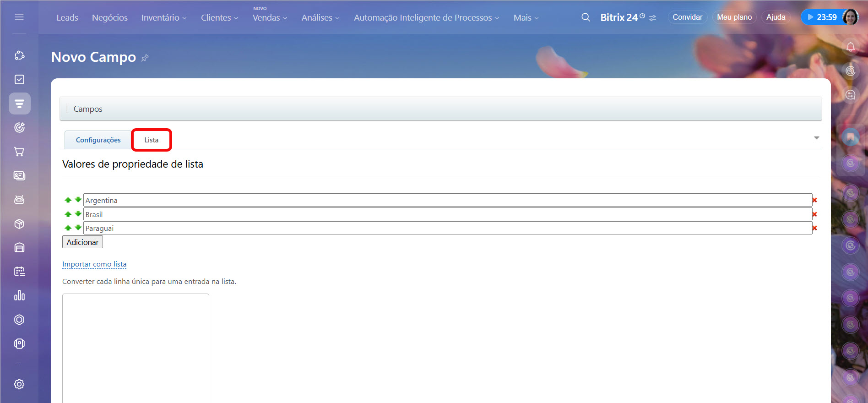Click the Importar como lista link
Screen dimensions: 868x403
coord(94,264)
